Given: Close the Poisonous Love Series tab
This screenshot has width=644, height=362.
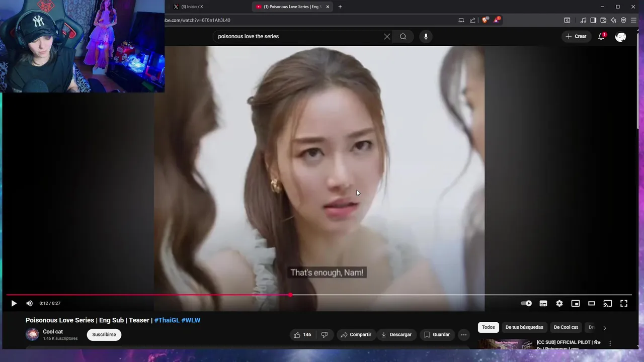Looking at the screenshot, I should coord(328,7).
